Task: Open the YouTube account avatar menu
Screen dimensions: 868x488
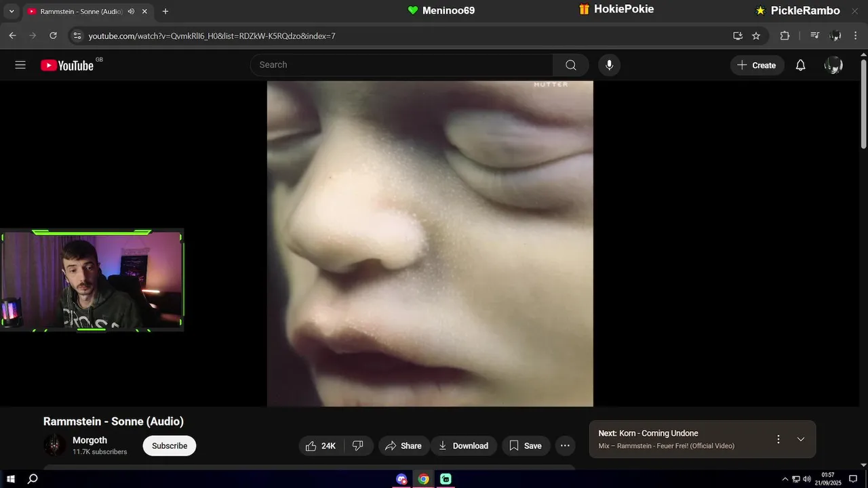Action: pyautogui.click(x=833, y=65)
